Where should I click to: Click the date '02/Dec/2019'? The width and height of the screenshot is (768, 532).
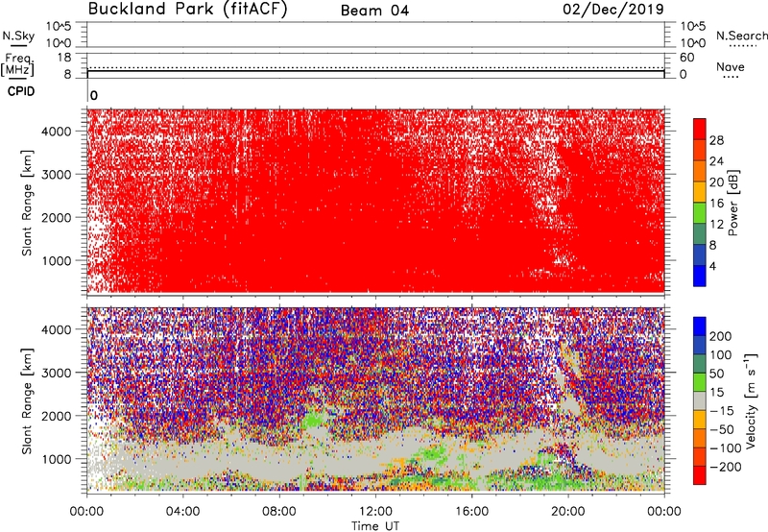pos(613,9)
